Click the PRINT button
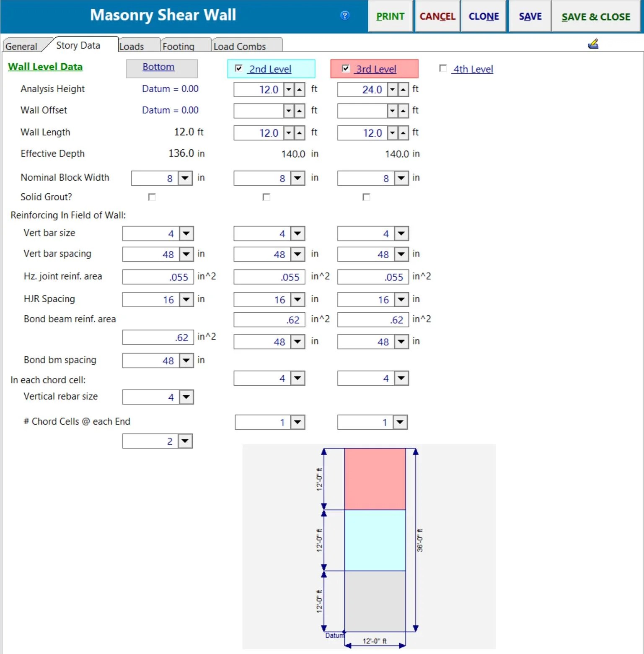644x654 pixels. tap(390, 16)
